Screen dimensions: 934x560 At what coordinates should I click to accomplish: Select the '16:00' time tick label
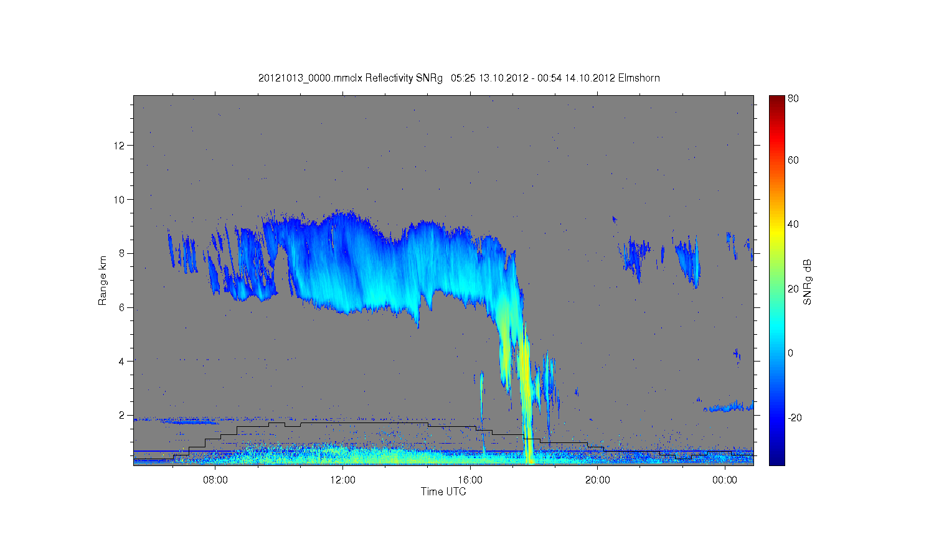[470, 480]
